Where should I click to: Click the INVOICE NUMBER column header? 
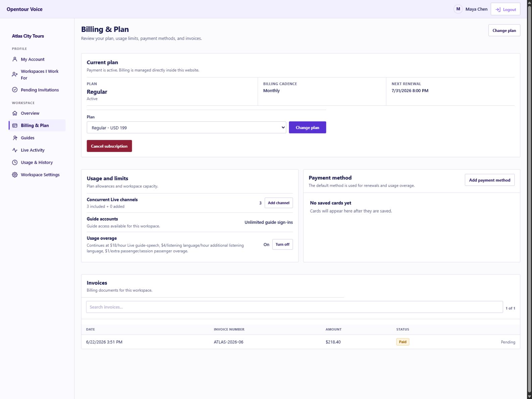point(229,330)
